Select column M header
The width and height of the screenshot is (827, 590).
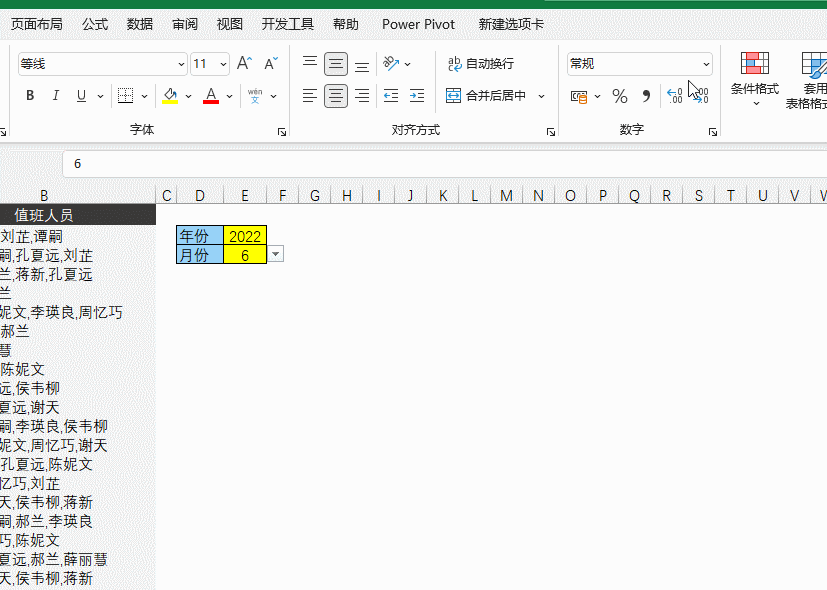click(506, 196)
